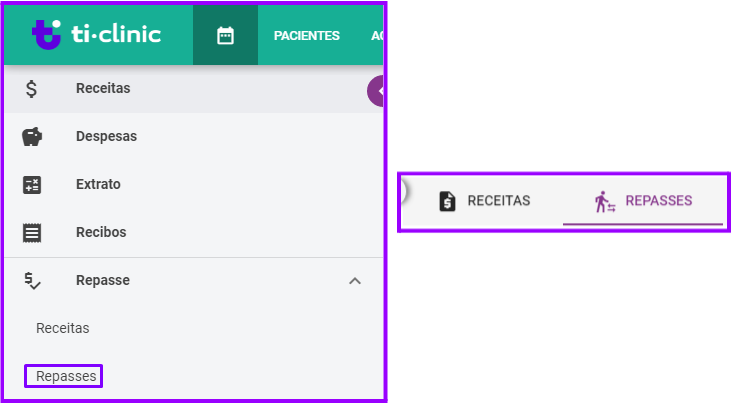
Task: Click the Receitas dollar sign icon
Action: point(32,89)
